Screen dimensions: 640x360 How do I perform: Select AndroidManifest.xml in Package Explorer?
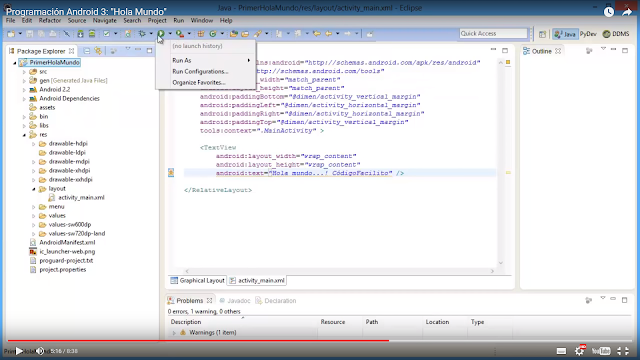tap(62, 242)
